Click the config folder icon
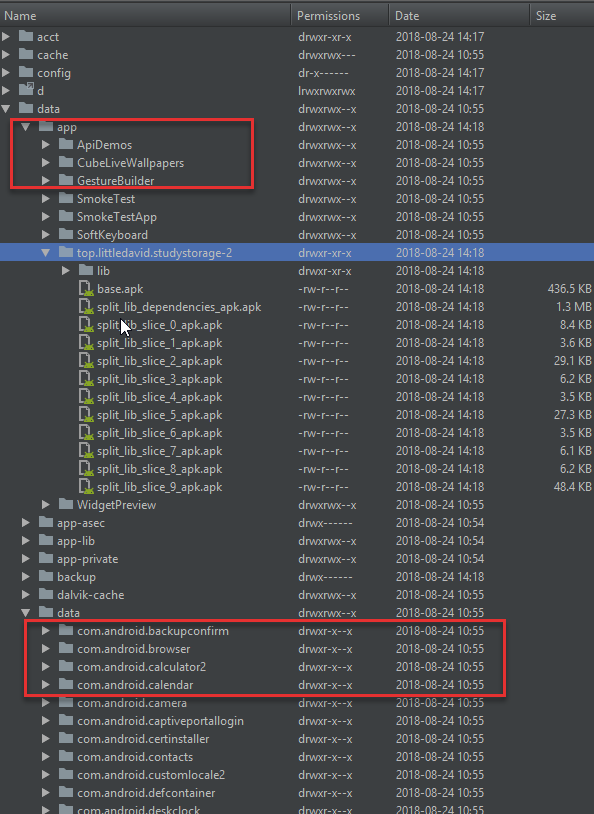 [26, 72]
